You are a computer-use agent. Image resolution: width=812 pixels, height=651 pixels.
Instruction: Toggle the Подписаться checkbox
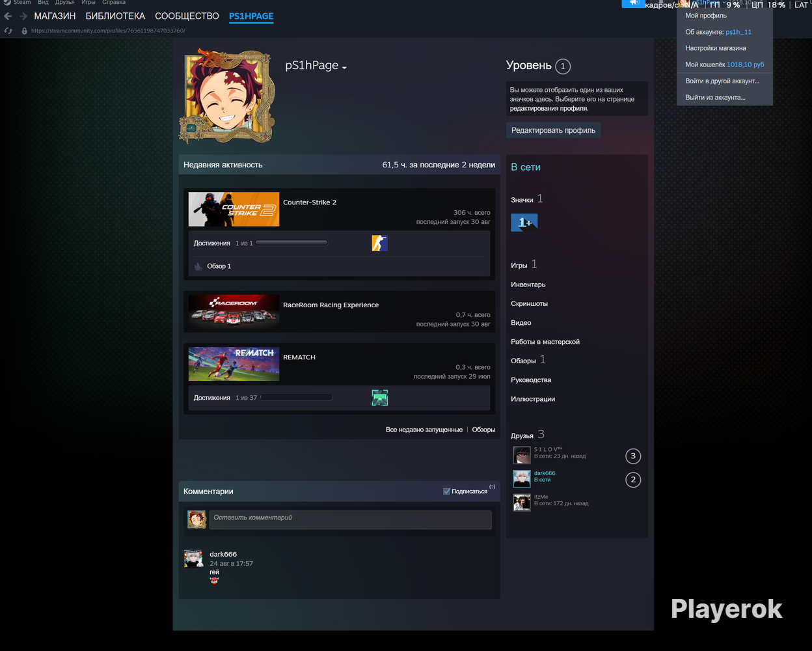coord(446,492)
